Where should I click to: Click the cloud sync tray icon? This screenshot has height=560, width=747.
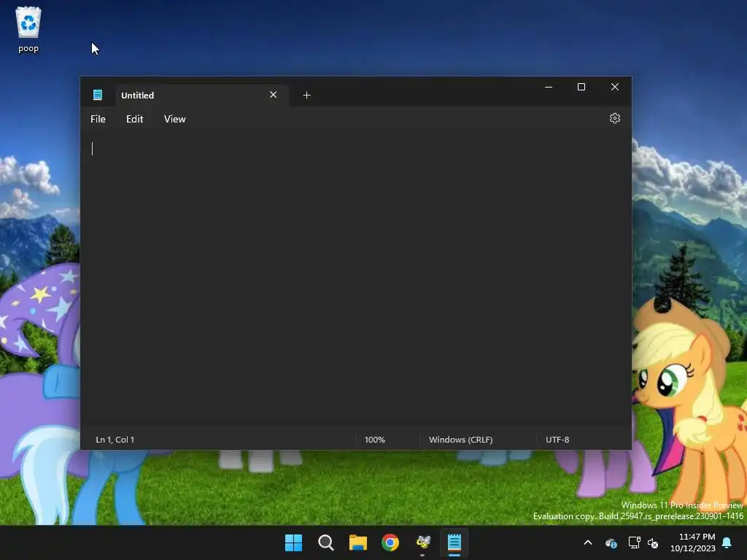point(611,542)
